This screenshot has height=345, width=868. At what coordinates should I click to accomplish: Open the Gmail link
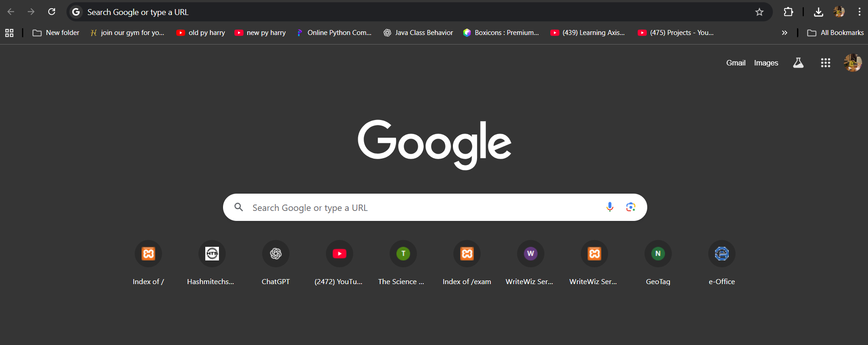tap(736, 63)
